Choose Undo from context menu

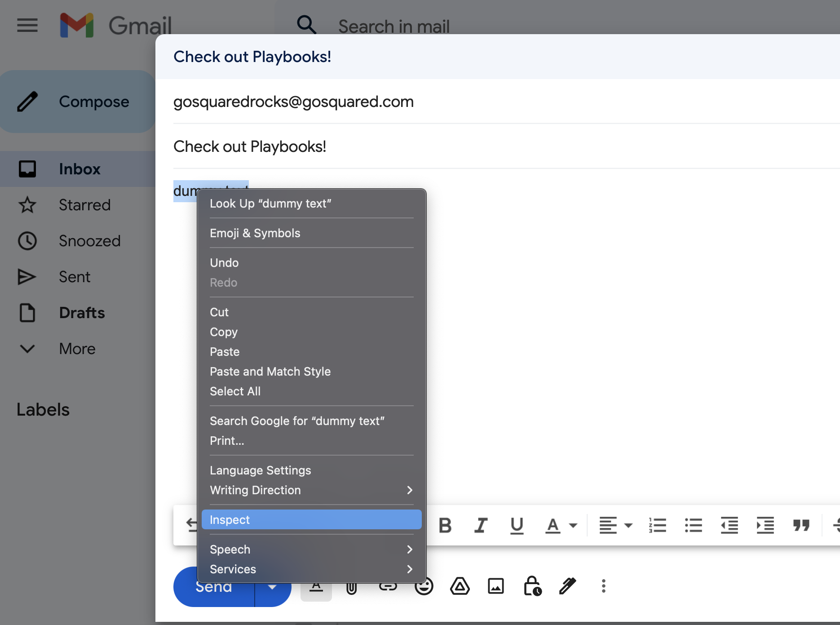coord(312,263)
